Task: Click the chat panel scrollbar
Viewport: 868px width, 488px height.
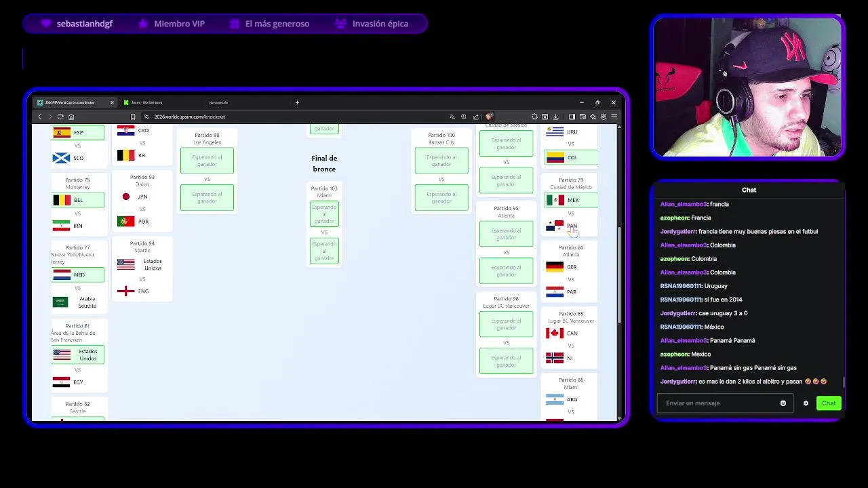Action: pyautogui.click(x=844, y=382)
